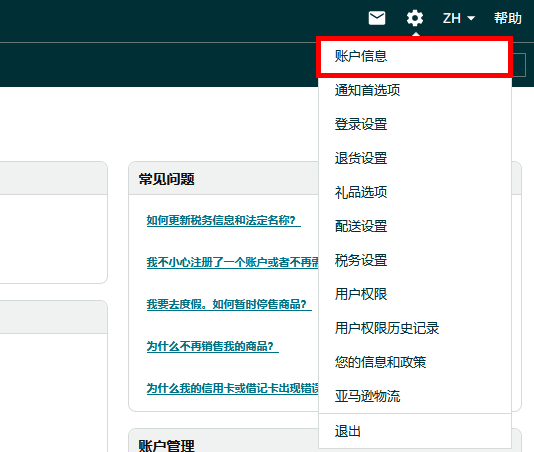The image size is (534, 452).
Task: Open FAQ link 我不小心注册了一个账户
Action: 233,262
